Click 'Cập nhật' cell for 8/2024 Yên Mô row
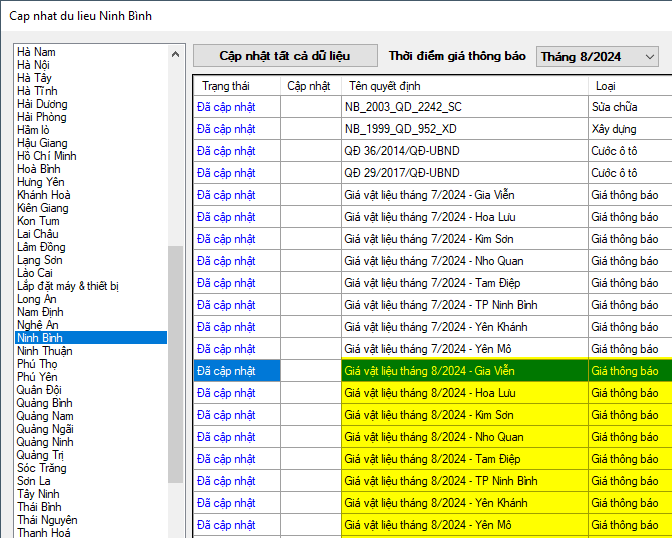 (309, 525)
